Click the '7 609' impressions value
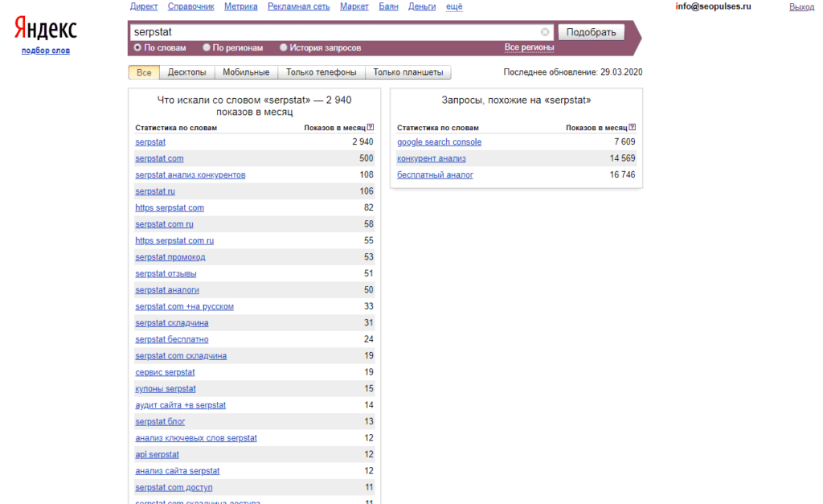This screenshot has width=823, height=504. click(624, 141)
